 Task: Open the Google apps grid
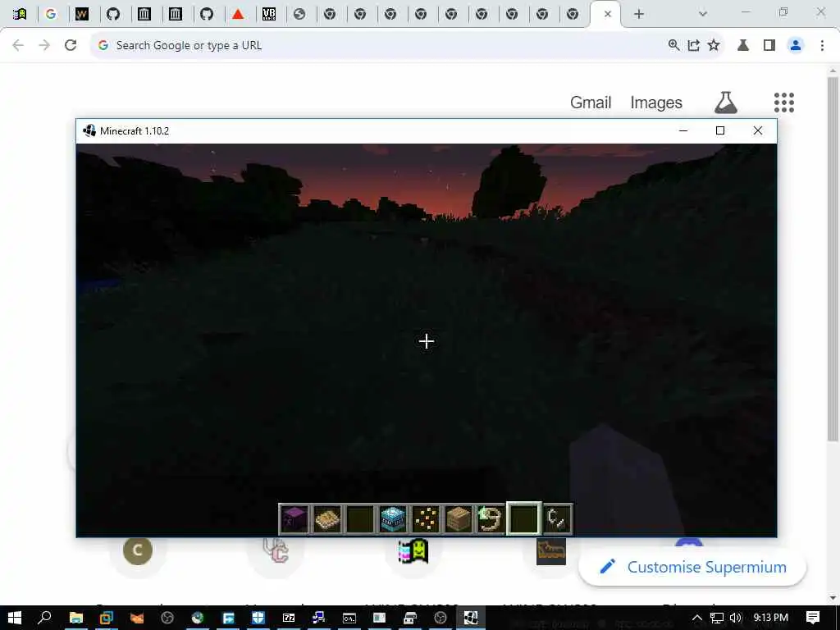coord(783,103)
